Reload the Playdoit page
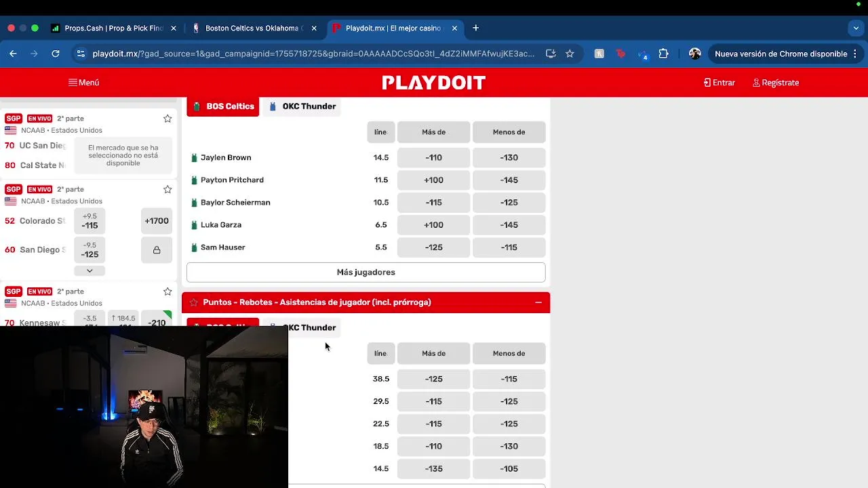 tap(56, 54)
